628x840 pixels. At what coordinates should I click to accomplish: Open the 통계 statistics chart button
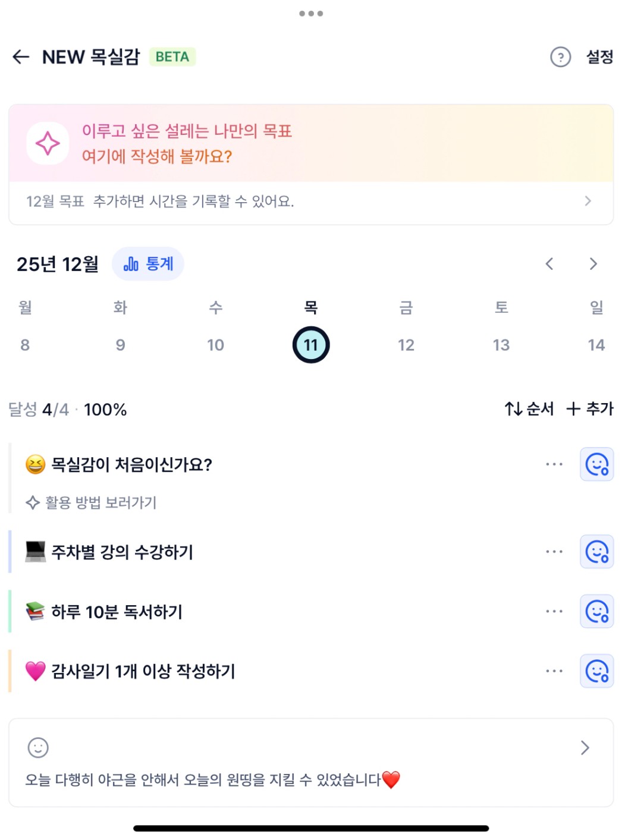pyautogui.click(x=148, y=264)
